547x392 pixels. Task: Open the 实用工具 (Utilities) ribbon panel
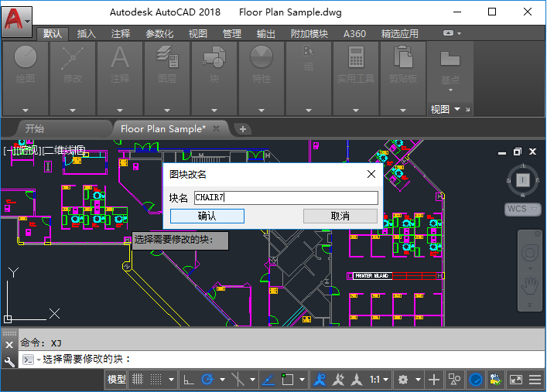[356, 78]
